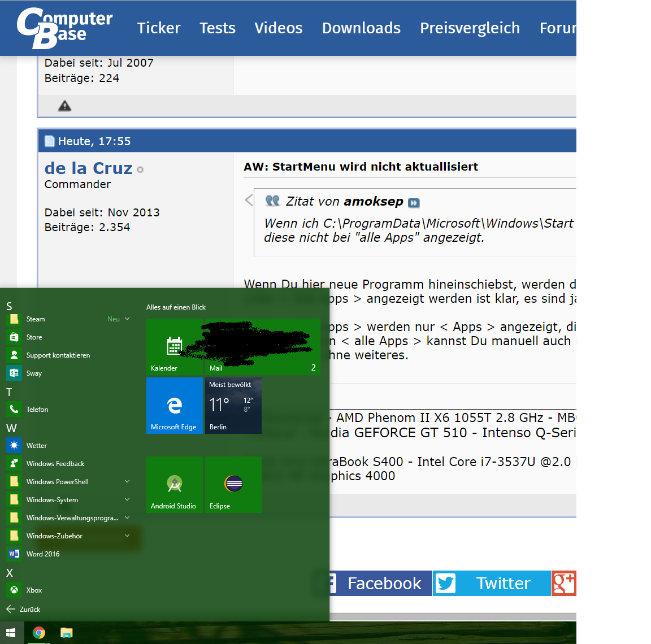Launch the Eclipse tile
651x644 pixels.
click(x=233, y=485)
